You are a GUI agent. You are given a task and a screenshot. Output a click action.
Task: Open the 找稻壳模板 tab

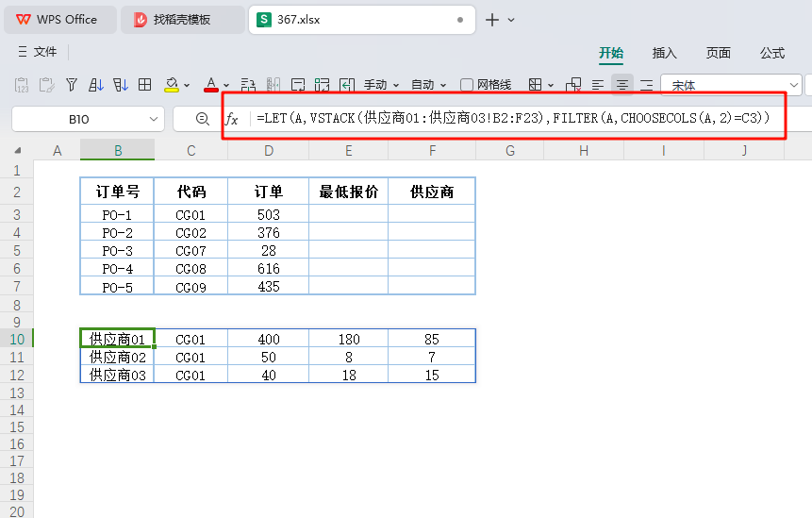coord(182,20)
